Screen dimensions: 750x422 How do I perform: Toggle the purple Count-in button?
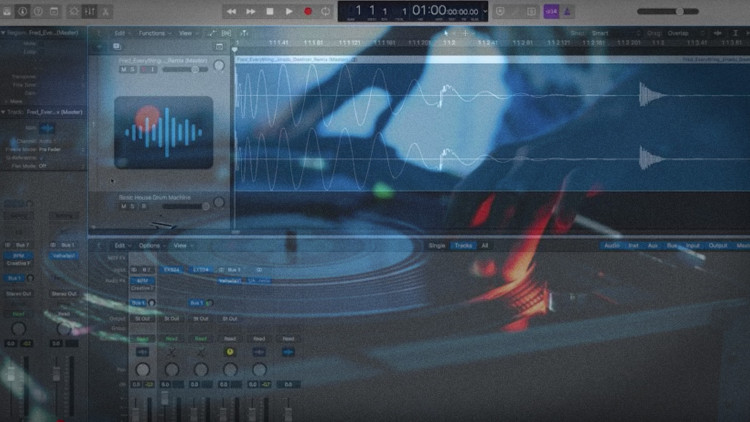[551, 11]
